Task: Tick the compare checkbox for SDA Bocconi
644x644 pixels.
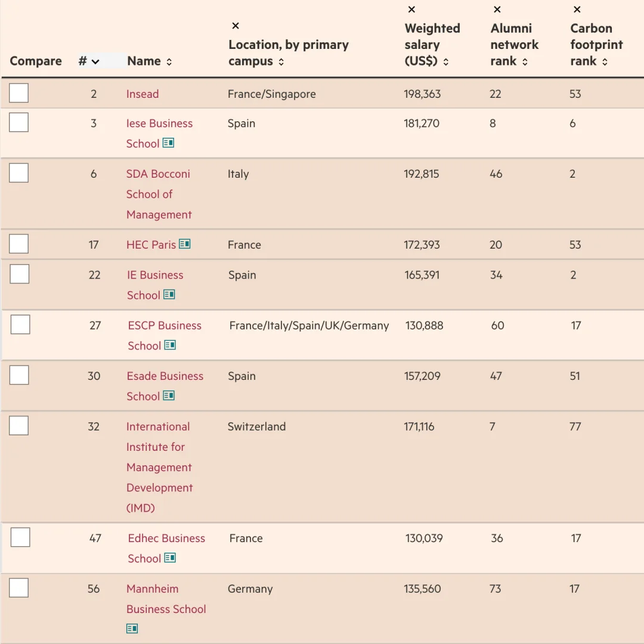Action: [19, 173]
